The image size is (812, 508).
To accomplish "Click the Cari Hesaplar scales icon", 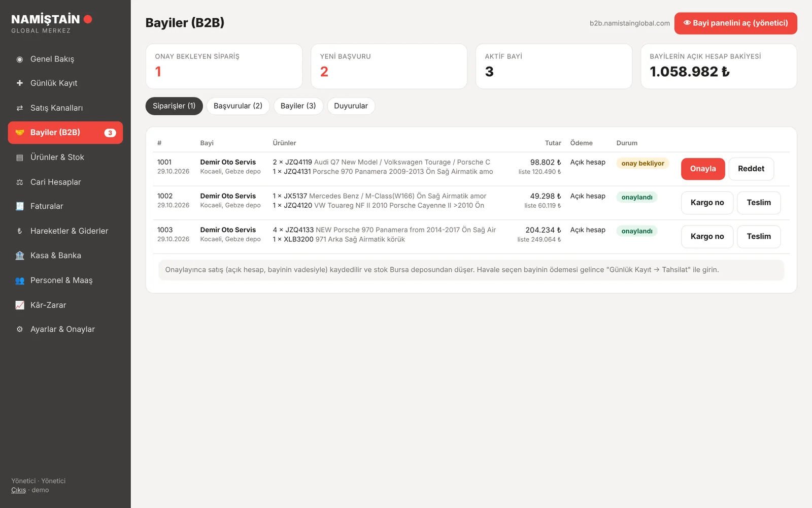I will 20,182.
